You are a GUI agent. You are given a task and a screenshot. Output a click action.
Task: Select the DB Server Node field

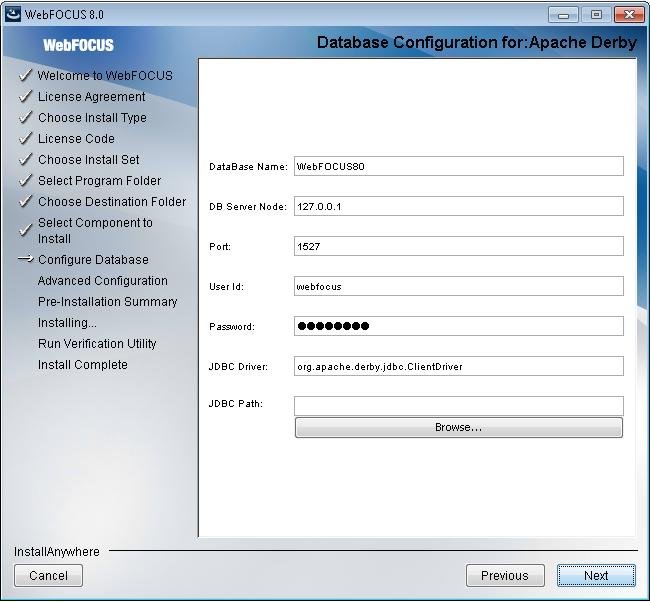(x=458, y=206)
